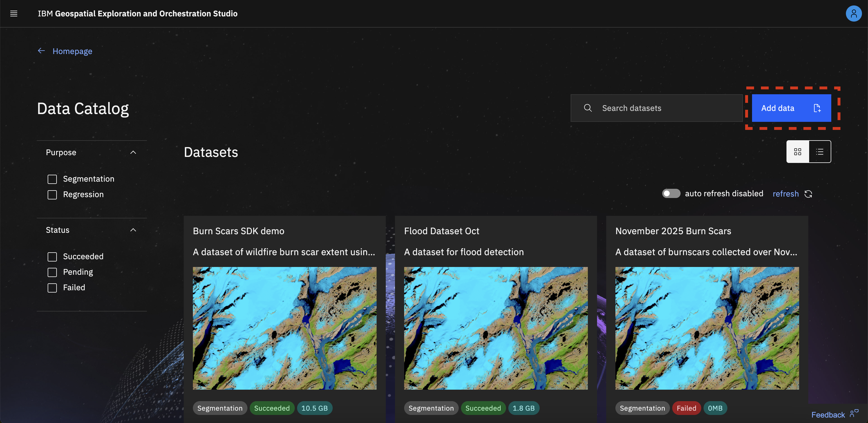Screen dimensions: 868x423
Task: Open the hamburger navigation menu
Action: pos(13,14)
